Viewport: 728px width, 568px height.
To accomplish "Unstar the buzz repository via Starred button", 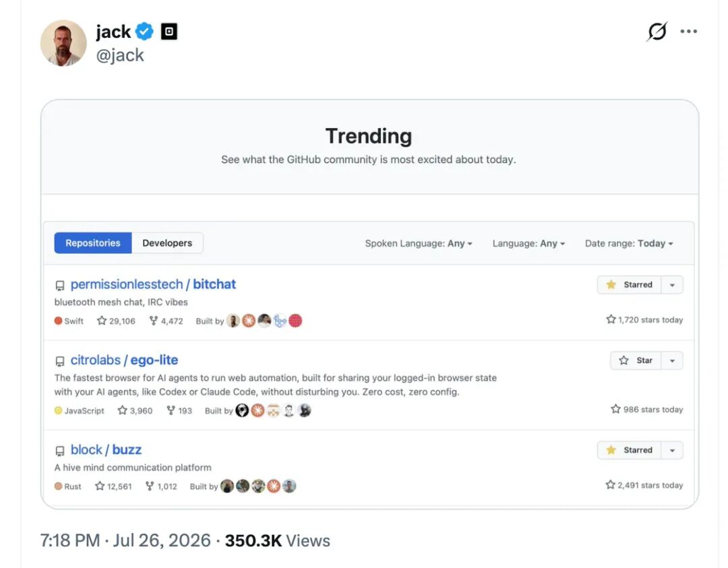I will 629,450.
